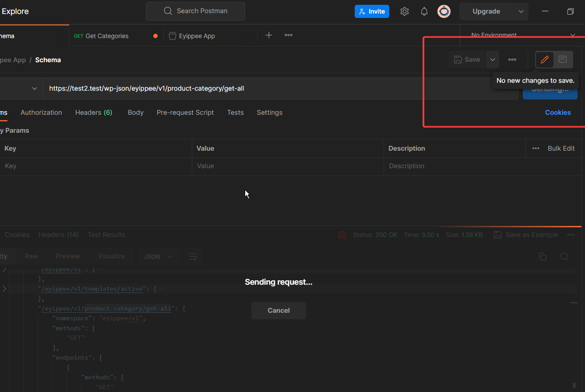Open notifications via the bell icon

pos(424,11)
